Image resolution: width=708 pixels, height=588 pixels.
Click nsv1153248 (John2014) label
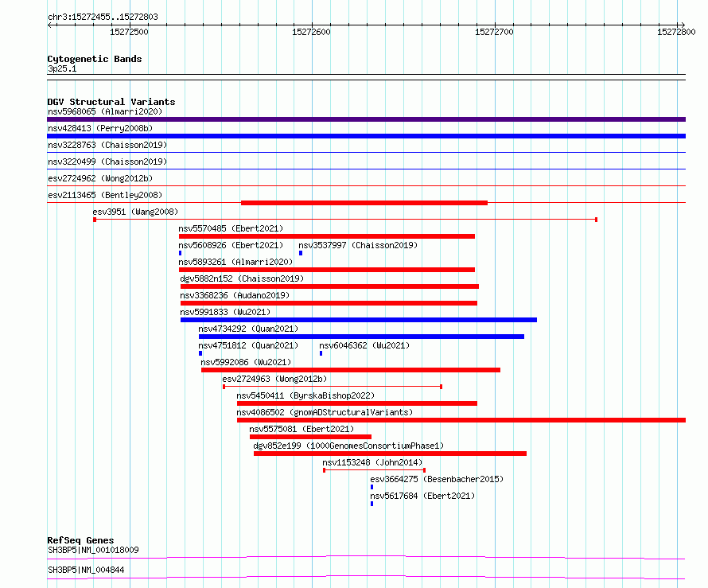[372, 462]
